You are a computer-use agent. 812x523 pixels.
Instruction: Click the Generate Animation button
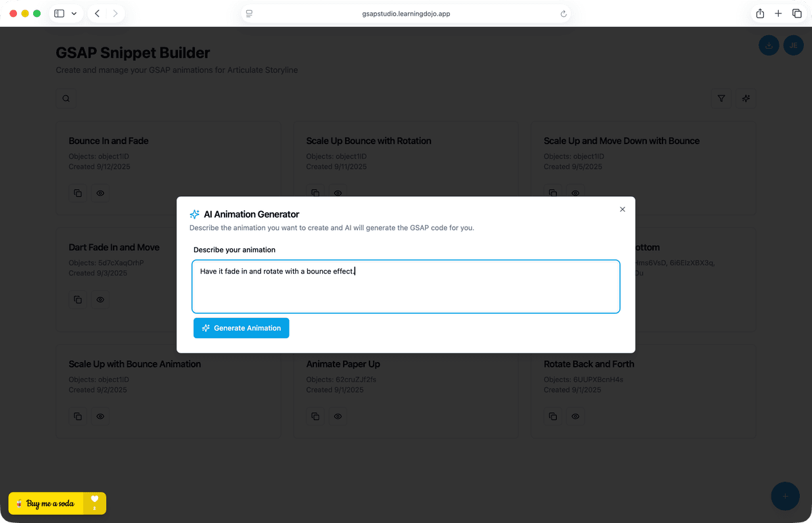pyautogui.click(x=241, y=328)
